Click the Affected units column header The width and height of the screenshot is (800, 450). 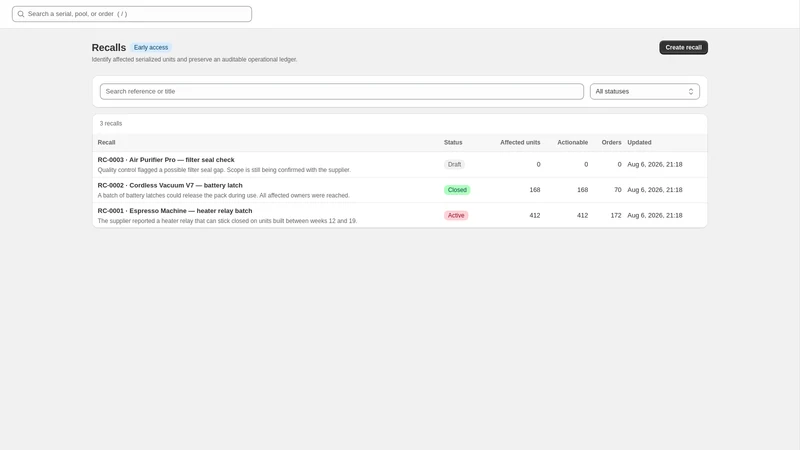tap(520, 142)
